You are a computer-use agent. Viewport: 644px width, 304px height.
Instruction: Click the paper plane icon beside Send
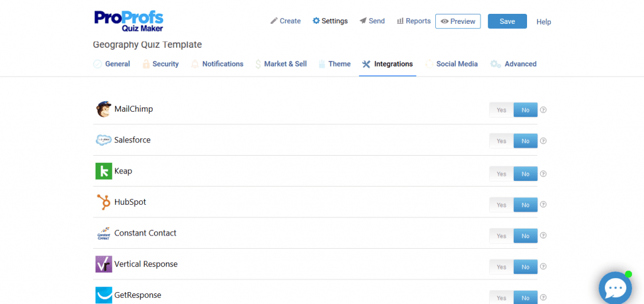pos(363,21)
